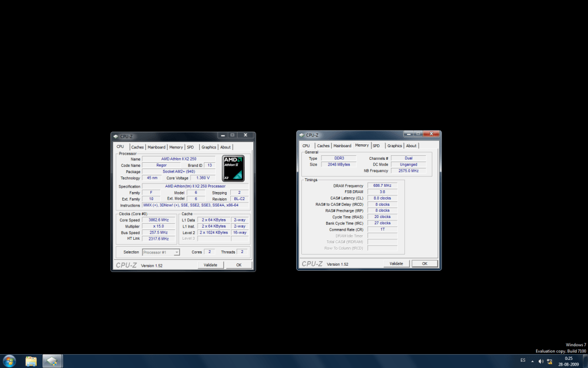Click the Revision value 'BL-C2'
Image resolution: width=588 pixels, height=368 pixels.
[239, 199]
